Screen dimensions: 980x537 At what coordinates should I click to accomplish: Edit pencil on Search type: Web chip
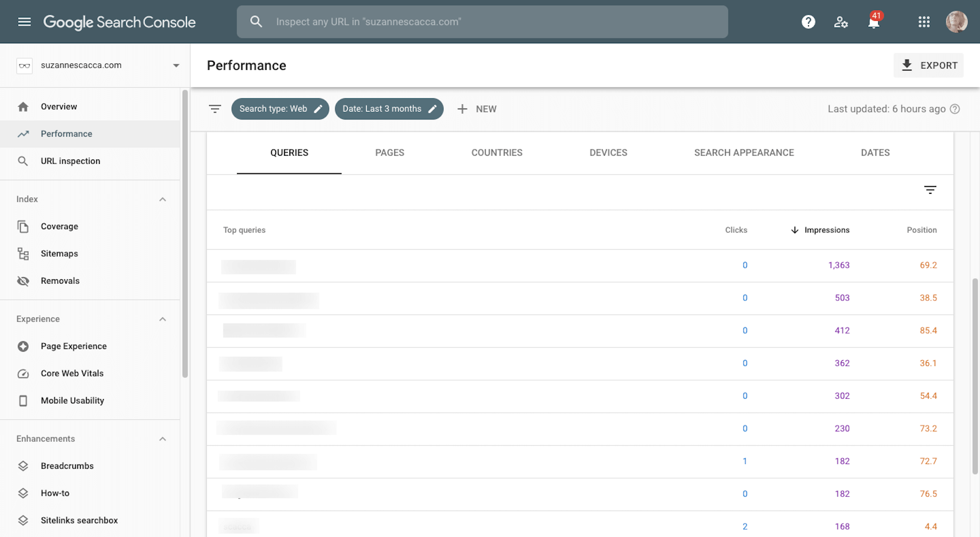click(x=318, y=109)
